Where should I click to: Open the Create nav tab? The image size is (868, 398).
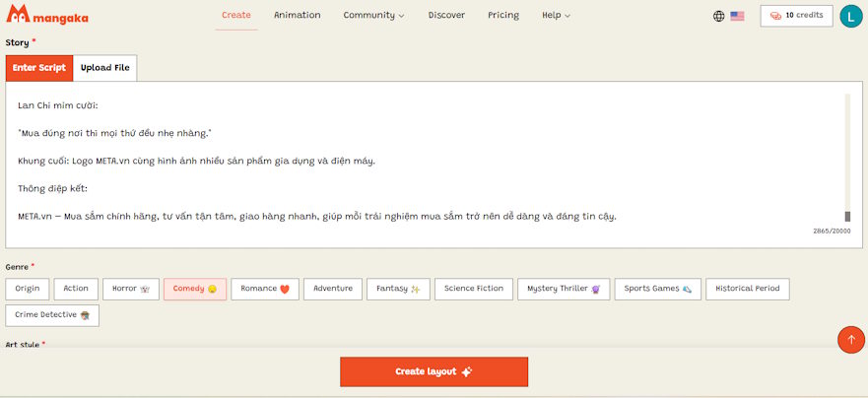click(x=236, y=16)
